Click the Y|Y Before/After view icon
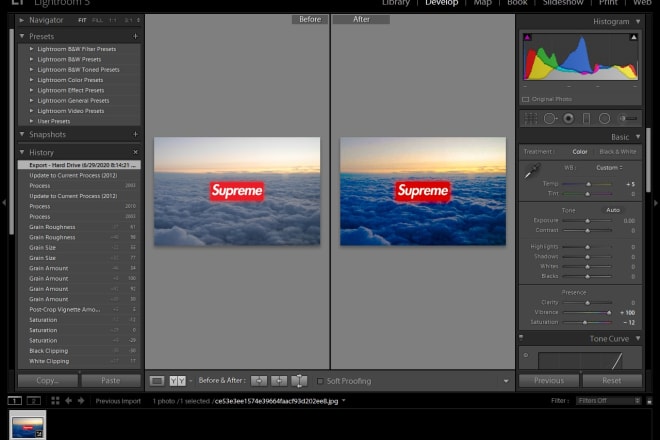 (x=177, y=381)
